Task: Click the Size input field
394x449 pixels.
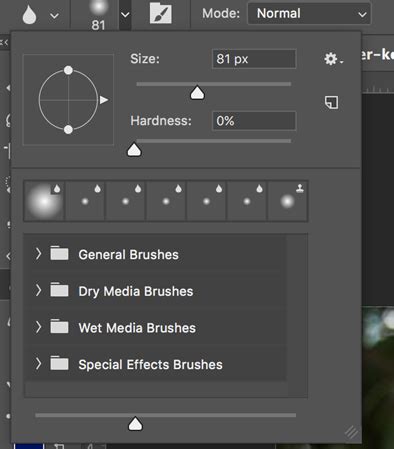Action: [x=254, y=59]
